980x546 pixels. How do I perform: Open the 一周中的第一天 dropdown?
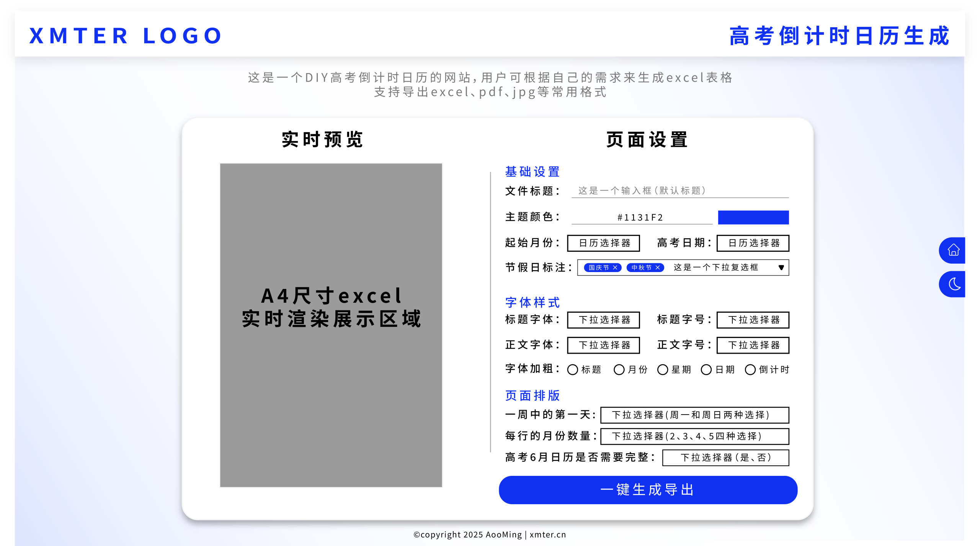click(694, 415)
